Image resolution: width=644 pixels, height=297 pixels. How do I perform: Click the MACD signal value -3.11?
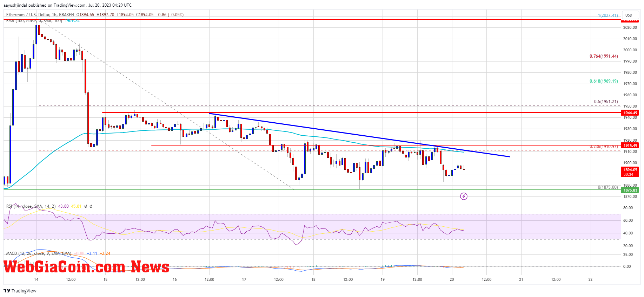pos(93,253)
